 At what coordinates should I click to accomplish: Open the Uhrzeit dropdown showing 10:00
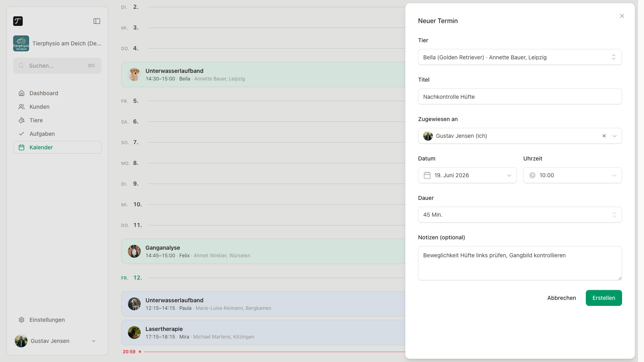click(x=573, y=175)
